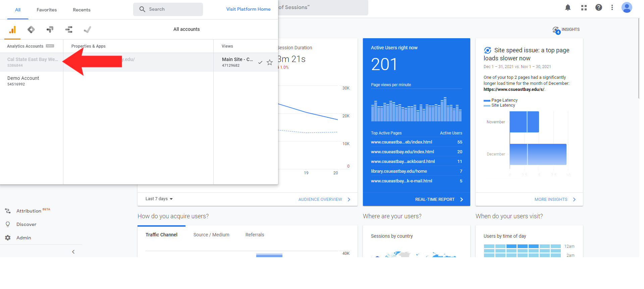Viewport: 644px width, 289px height.
Task: Click the All accounts heading
Action: 186,29
